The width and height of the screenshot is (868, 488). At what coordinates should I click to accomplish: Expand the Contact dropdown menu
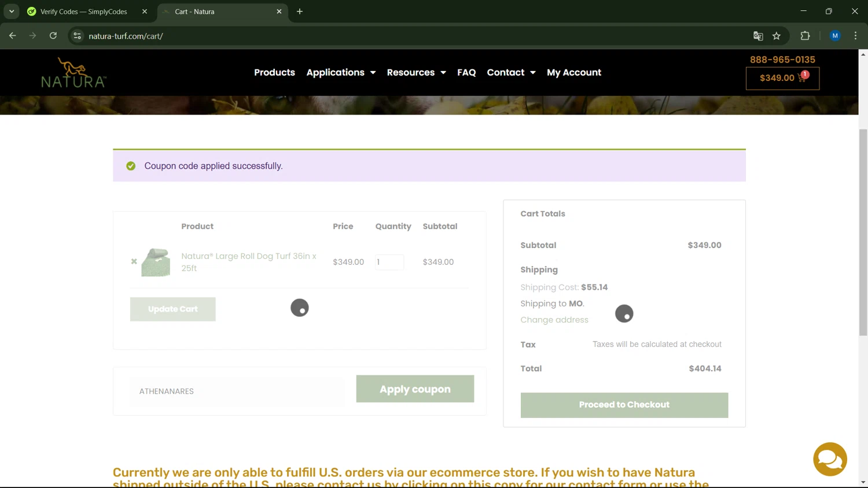(x=511, y=72)
